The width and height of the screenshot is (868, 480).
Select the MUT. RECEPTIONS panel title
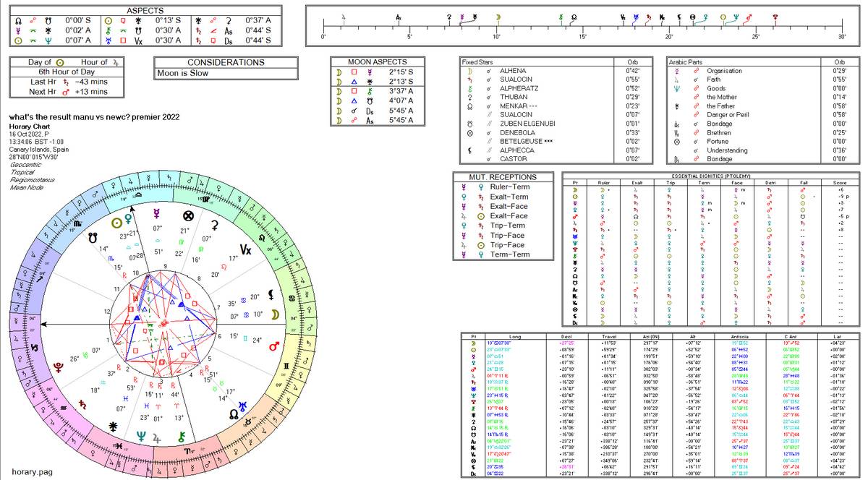(x=502, y=176)
